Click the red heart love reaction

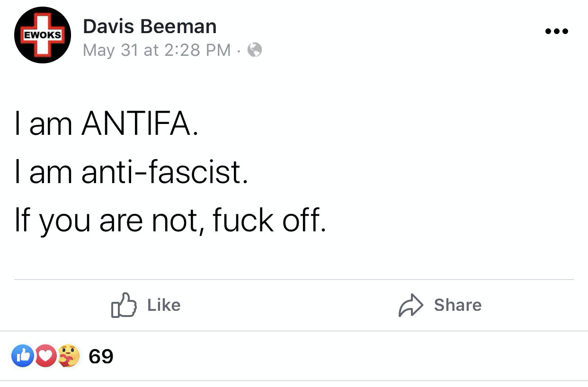pos(46,356)
